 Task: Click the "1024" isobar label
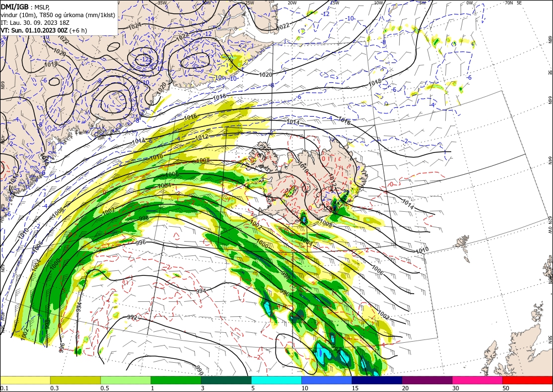pyautogui.click(x=135, y=27)
